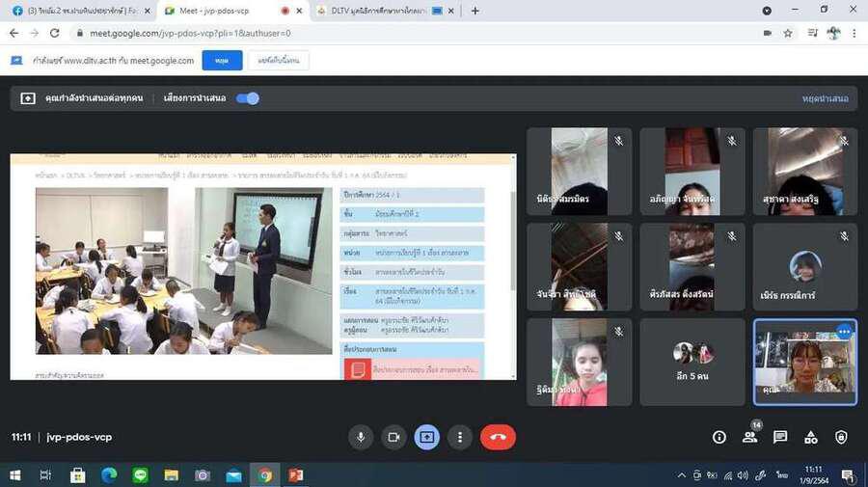Click the present screen button
The image size is (868, 487).
426,437
